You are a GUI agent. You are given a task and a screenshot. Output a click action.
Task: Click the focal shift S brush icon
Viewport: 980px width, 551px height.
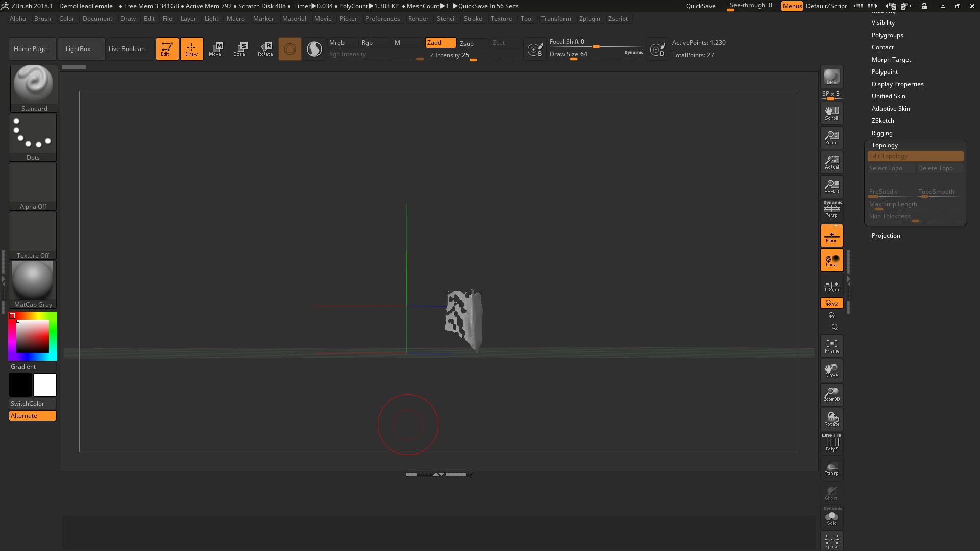tap(535, 49)
